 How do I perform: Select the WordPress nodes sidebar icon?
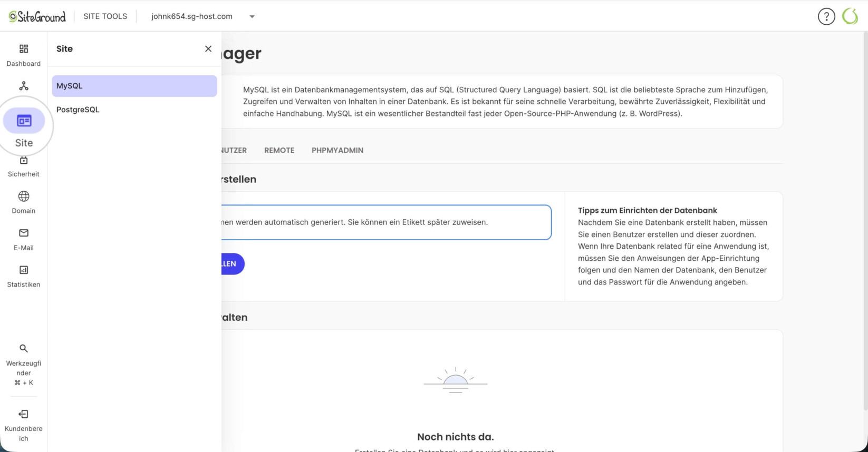(x=24, y=86)
